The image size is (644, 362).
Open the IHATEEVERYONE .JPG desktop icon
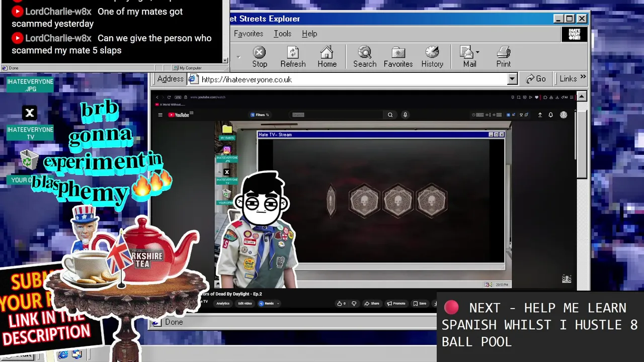(x=30, y=85)
